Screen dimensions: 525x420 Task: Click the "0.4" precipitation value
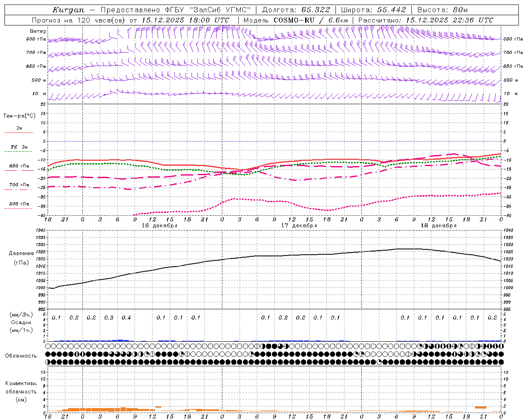[126, 317]
